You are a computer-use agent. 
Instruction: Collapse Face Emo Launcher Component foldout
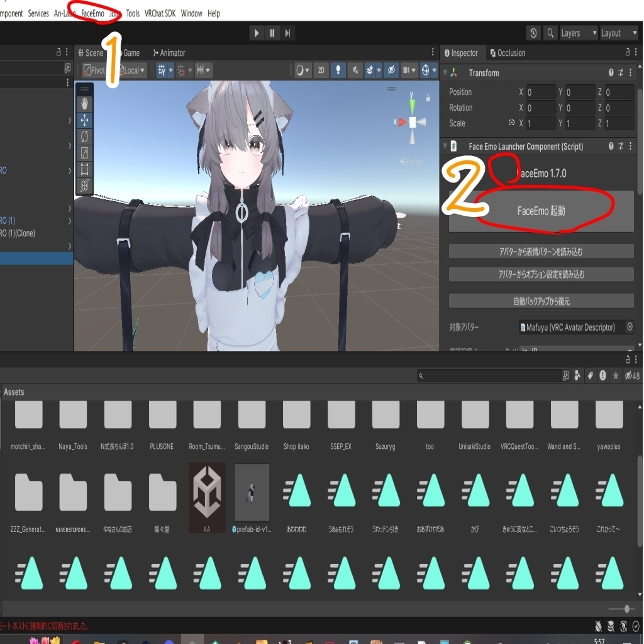point(445,146)
